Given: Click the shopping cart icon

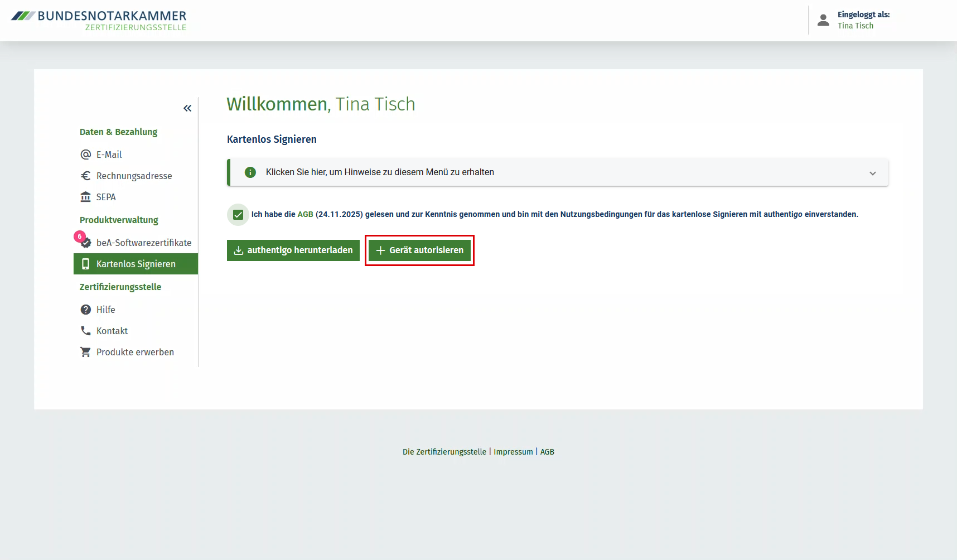Looking at the screenshot, I should [85, 352].
